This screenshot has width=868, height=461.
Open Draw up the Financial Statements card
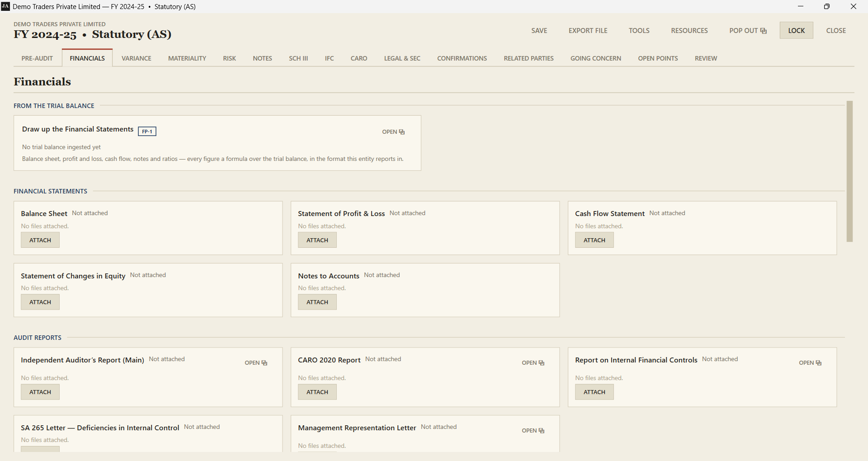point(393,132)
